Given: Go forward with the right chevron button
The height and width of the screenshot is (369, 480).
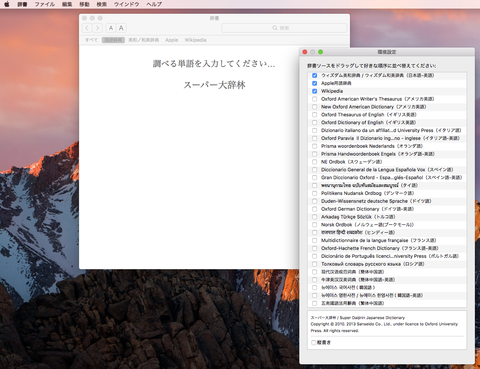Looking at the screenshot, I should [x=97, y=28].
